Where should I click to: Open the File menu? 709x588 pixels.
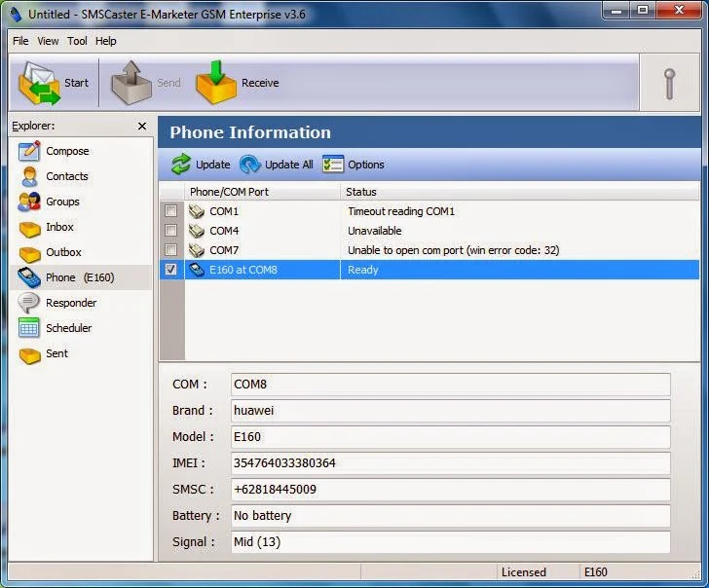tap(20, 41)
